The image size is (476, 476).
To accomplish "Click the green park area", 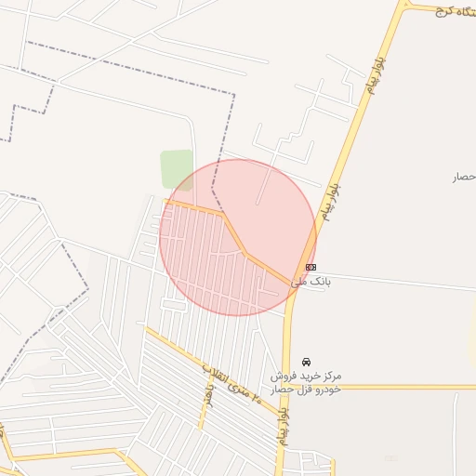I will point(177,169).
